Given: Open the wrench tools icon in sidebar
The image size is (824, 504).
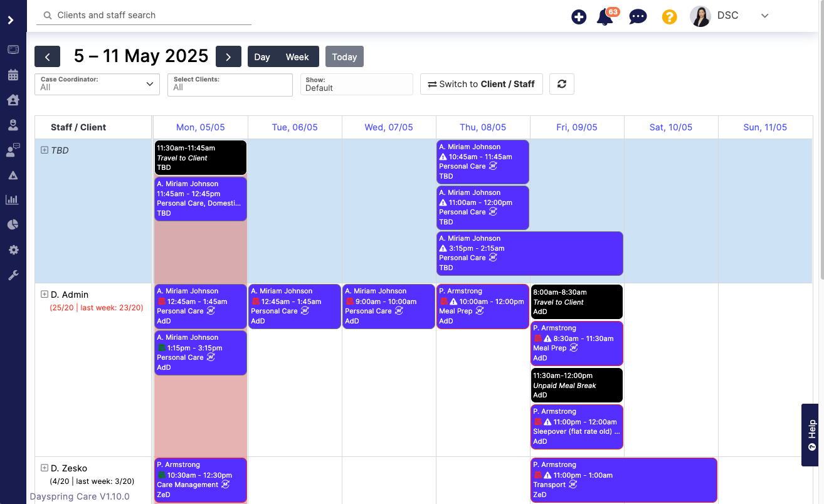Looking at the screenshot, I should pyautogui.click(x=13, y=275).
